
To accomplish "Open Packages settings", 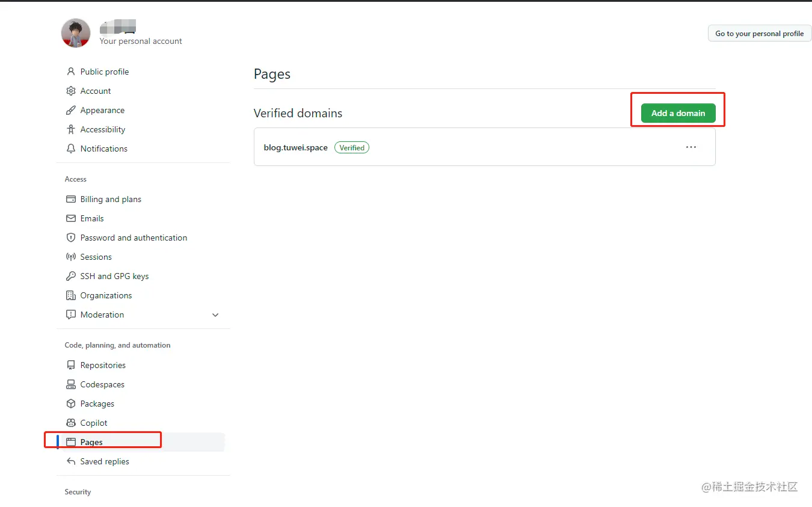I will 97,404.
